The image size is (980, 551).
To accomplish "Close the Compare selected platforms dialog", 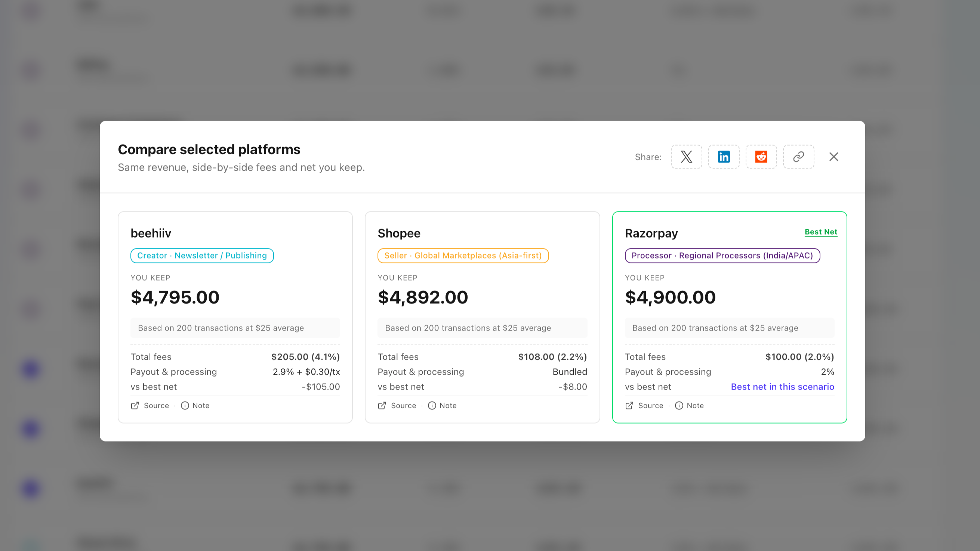I will pyautogui.click(x=833, y=157).
